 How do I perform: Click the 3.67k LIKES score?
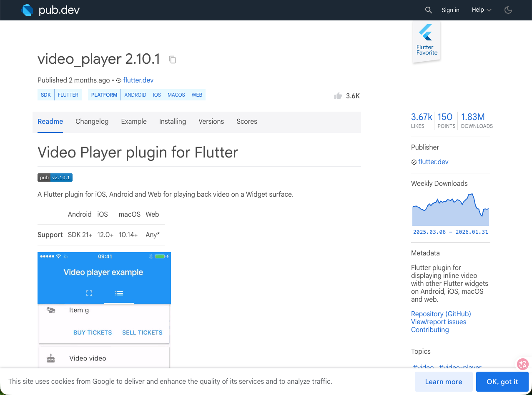[x=422, y=121]
